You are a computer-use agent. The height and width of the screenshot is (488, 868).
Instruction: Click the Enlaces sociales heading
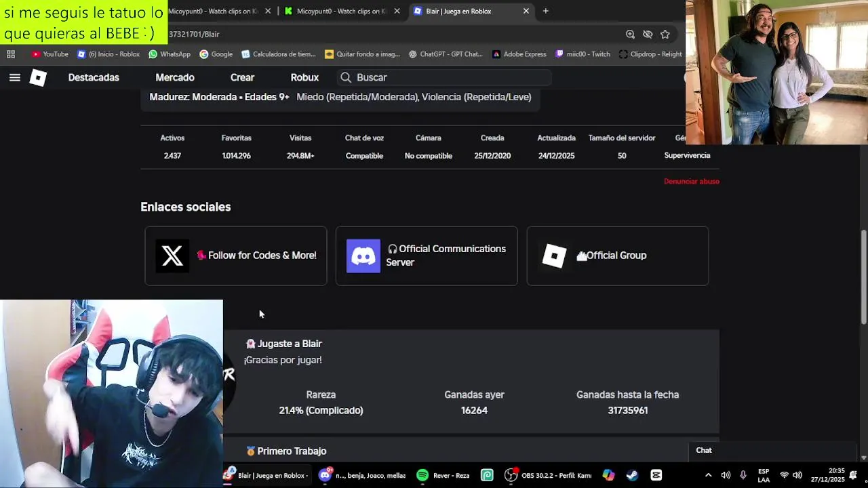click(185, 207)
